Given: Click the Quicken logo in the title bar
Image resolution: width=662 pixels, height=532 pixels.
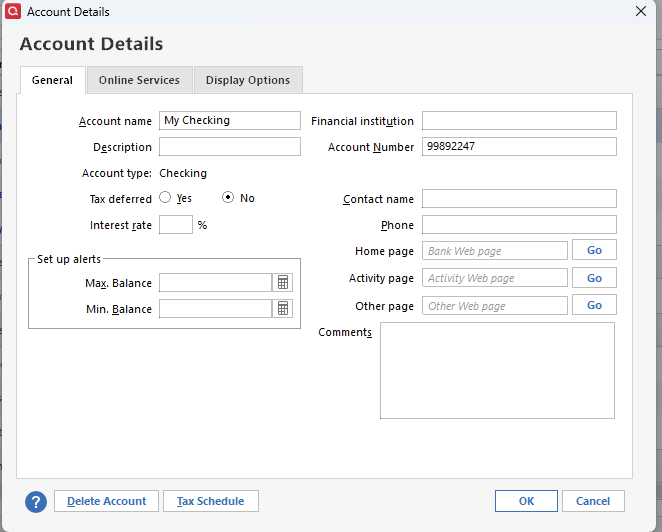Looking at the screenshot, I should click(x=12, y=12).
